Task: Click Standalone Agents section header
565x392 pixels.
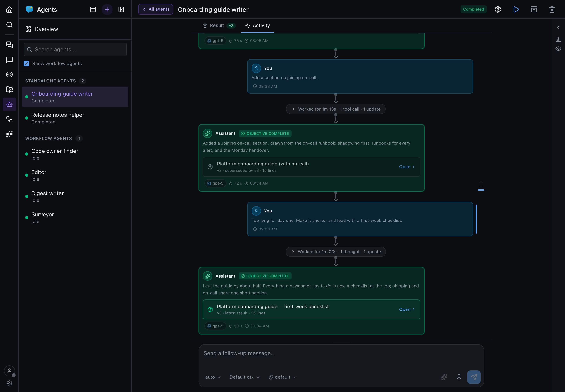Action: tap(50, 81)
